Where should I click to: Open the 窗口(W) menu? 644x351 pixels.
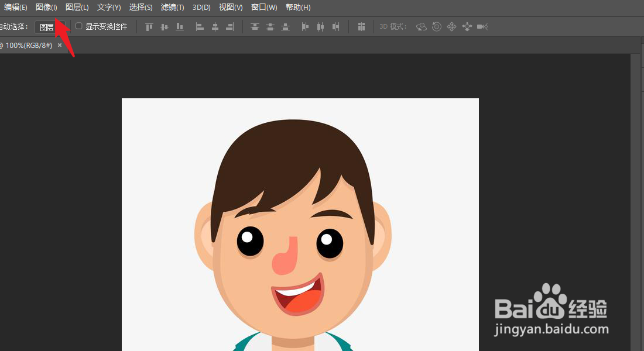264,8
